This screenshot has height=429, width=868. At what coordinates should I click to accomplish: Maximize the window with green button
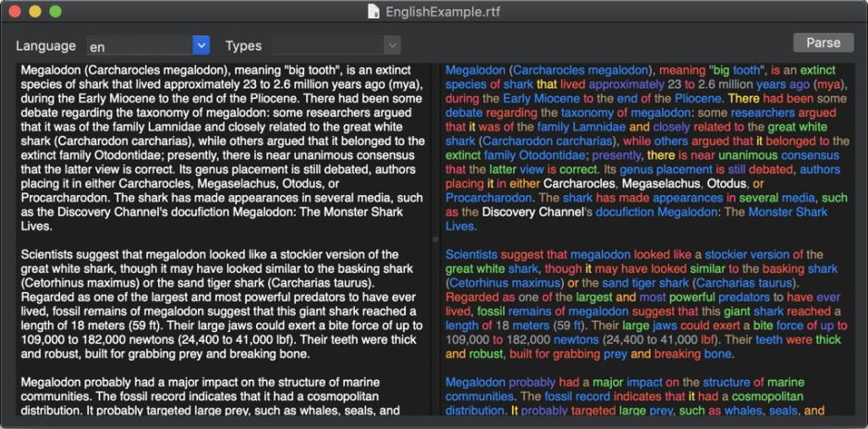[55, 11]
